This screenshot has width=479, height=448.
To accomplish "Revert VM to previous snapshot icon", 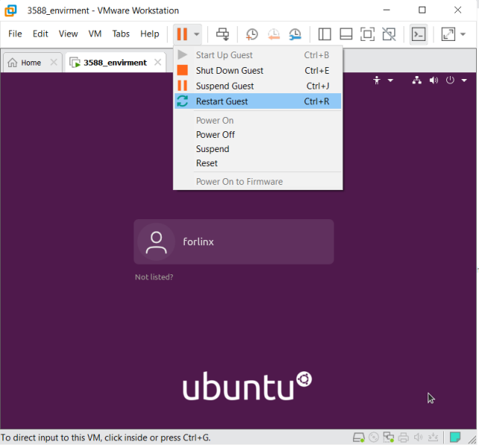I will 273,34.
